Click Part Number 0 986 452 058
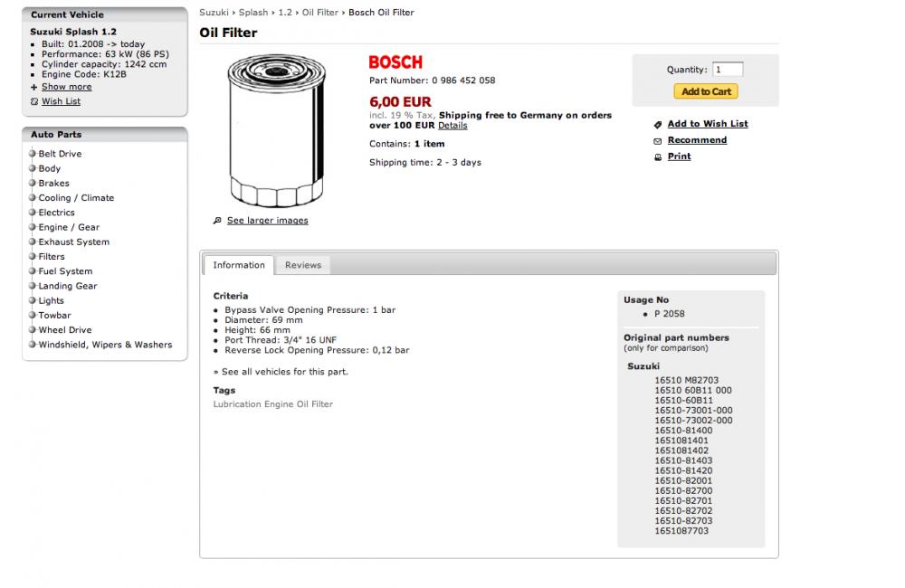The height and width of the screenshot is (588, 905). (x=433, y=81)
